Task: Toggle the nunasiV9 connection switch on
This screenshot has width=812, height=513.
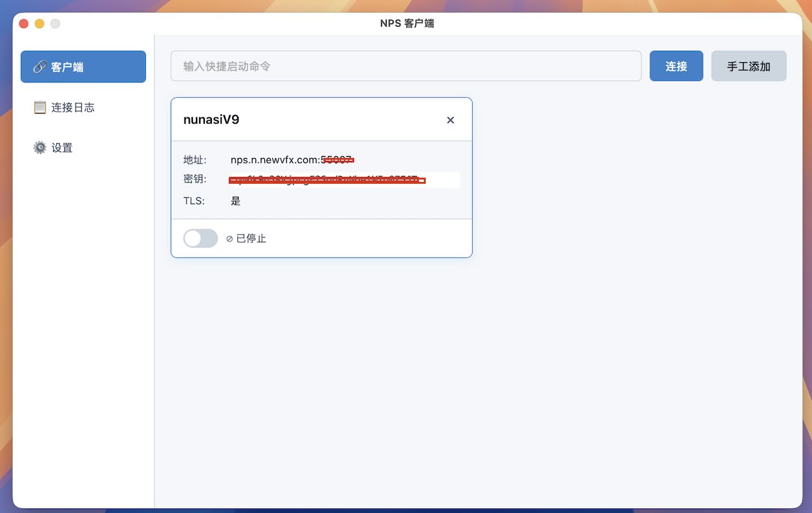Action: click(200, 238)
